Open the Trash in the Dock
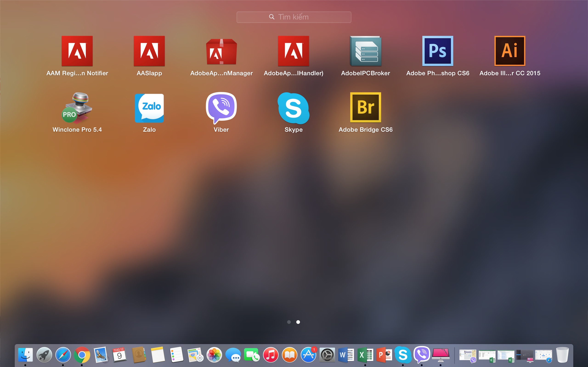Viewport: 588px width, 367px height. [x=562, y=355]
